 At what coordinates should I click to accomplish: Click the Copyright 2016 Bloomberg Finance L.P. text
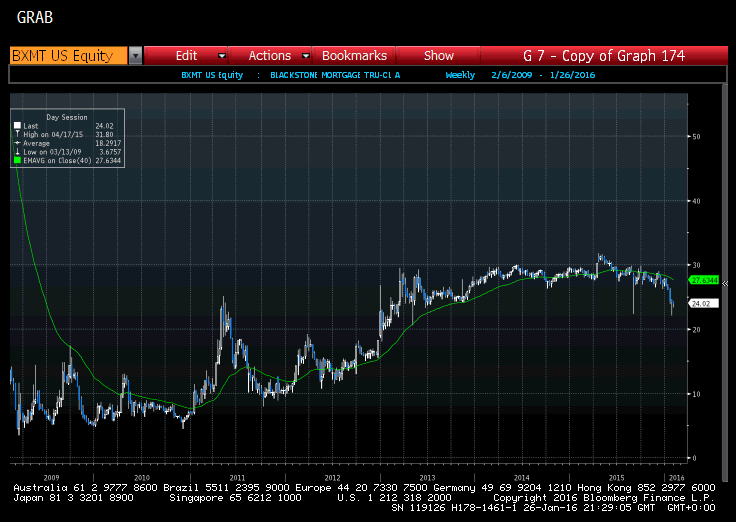click(x=604, y=498)
